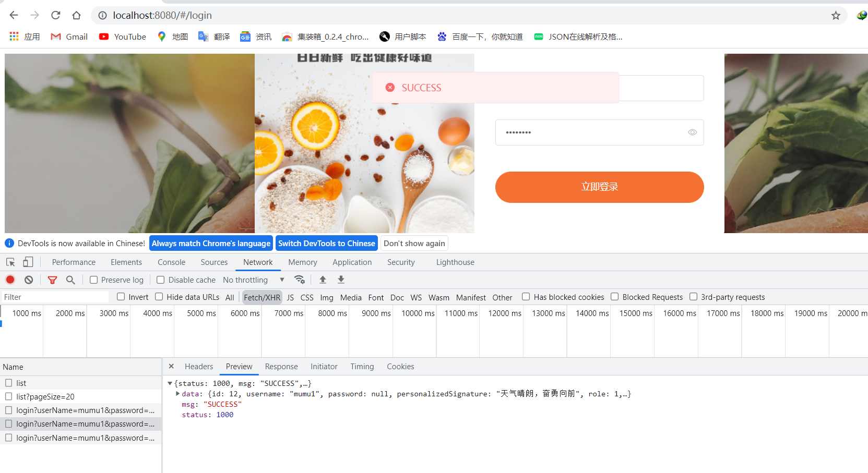
Task: Clear the network log
Action: pos(29,280)
